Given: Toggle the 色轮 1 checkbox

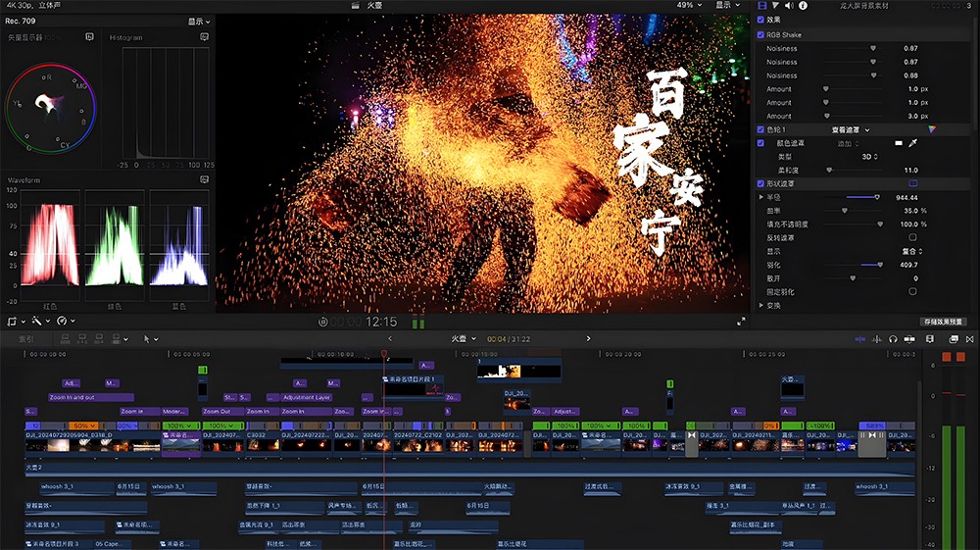Looking at the screenshot, I should (x=760, y=129).
